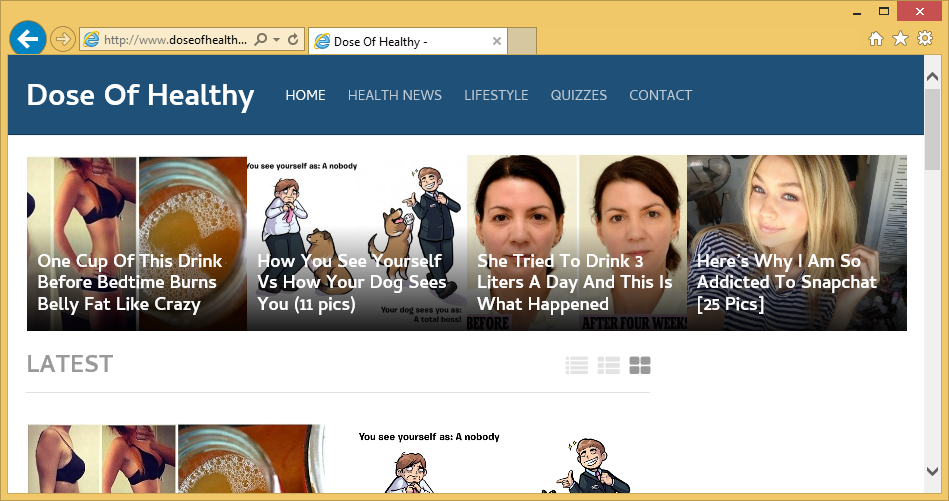This screenshot has height=501, width=949.
Task: Click the search magnifier in address bar
Action: 260,40
